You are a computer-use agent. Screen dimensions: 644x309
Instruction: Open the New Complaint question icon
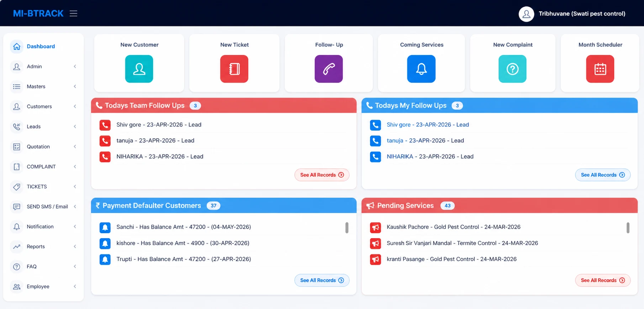tap(512, 69)
